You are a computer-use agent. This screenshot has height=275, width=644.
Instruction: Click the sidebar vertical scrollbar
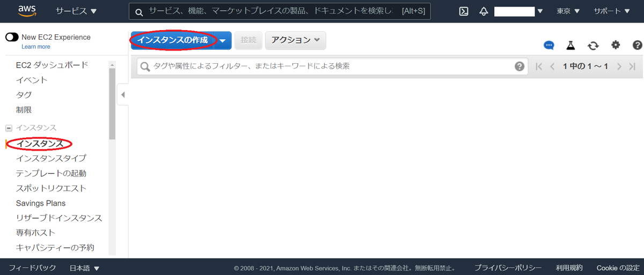coord(112,105)
